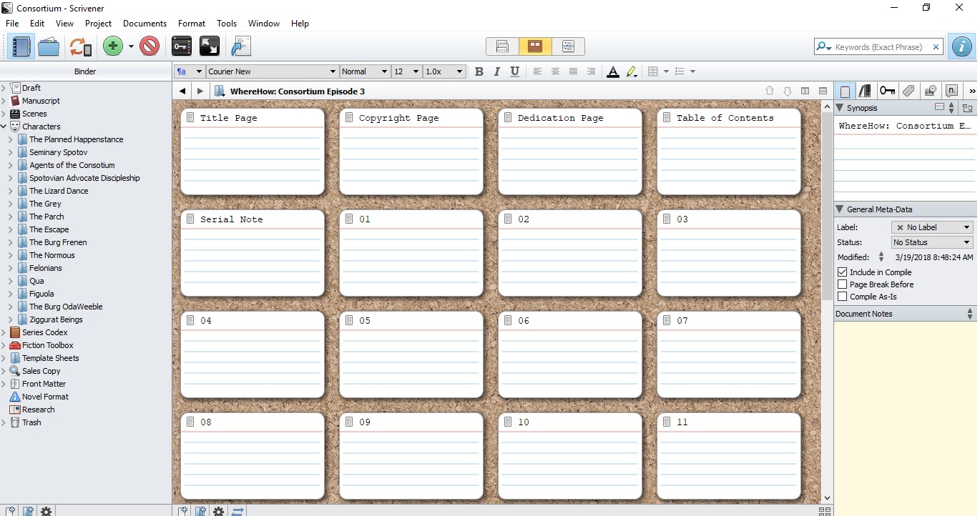980x516 pixels.
Task: Switch to outliner view mode
Action: 568,46
